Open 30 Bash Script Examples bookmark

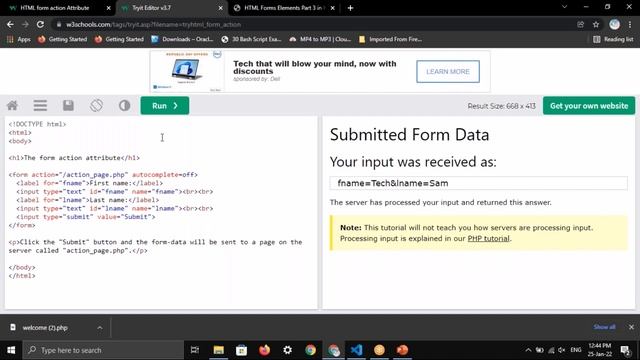click(x=251, y=39)
